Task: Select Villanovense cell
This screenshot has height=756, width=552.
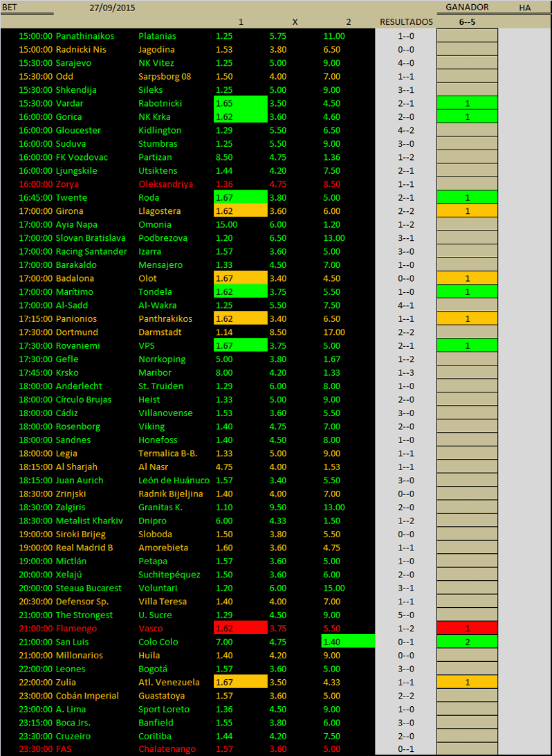Action: (x=165, y=413)
